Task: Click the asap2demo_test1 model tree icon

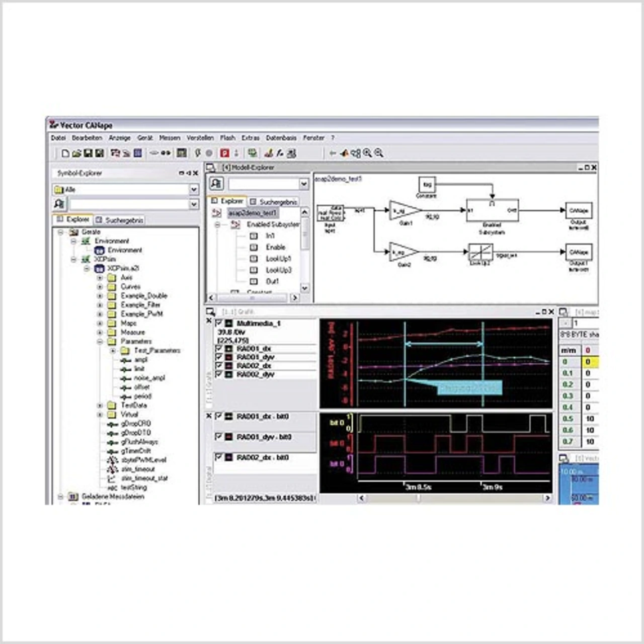Action: (x=217, y=213)
